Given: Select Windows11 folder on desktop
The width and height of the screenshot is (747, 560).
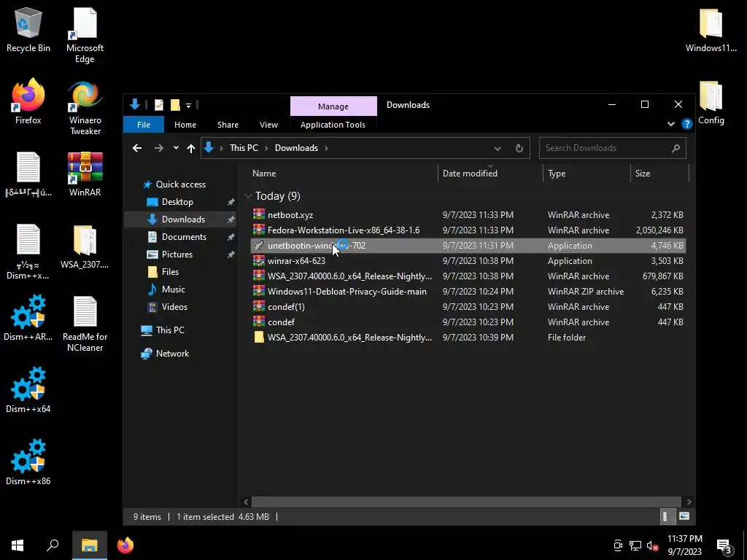Looking at the screenshot, I should click(x=711, y=29).
